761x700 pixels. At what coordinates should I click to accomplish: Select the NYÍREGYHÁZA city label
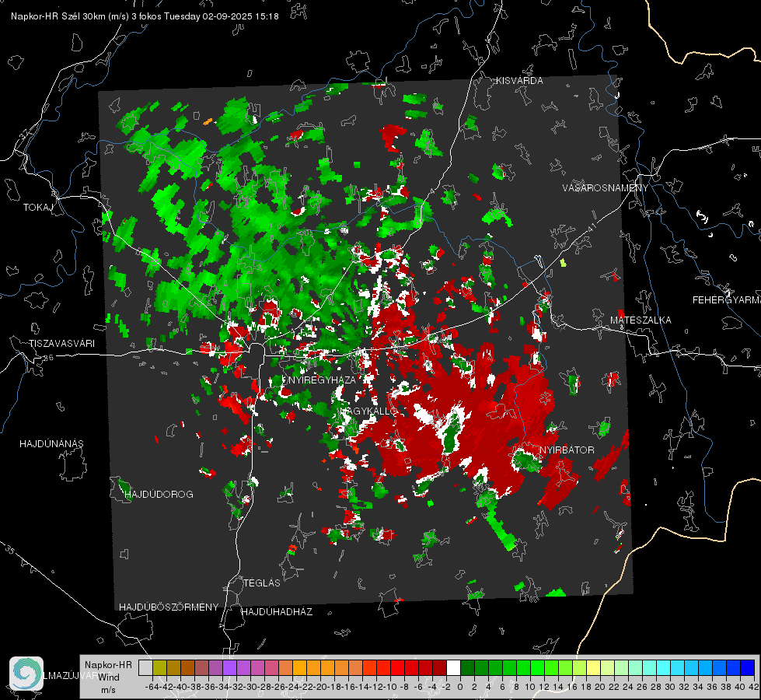tap(322, 380)
